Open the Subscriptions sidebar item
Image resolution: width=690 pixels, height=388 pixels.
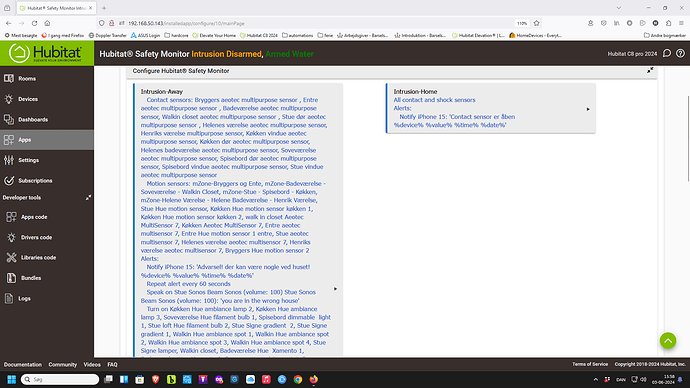click(x=47, y=180)
